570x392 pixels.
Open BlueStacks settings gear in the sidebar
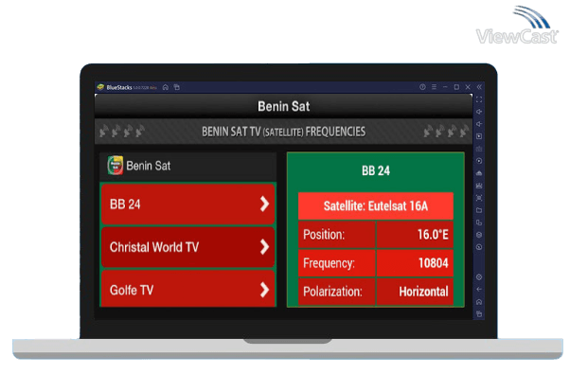pyautogui.click(x=479, y=277)
